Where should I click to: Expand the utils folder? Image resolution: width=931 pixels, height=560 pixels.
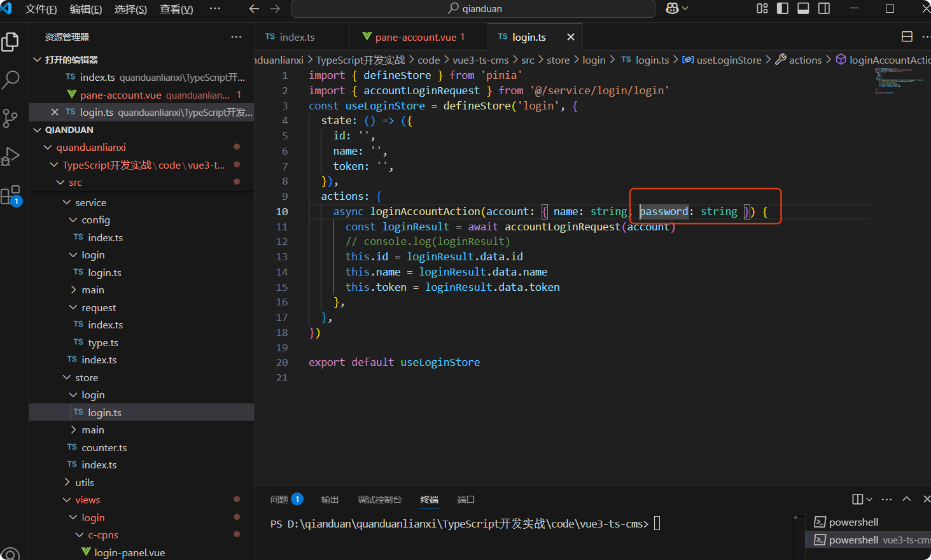(x=84, y=482)
